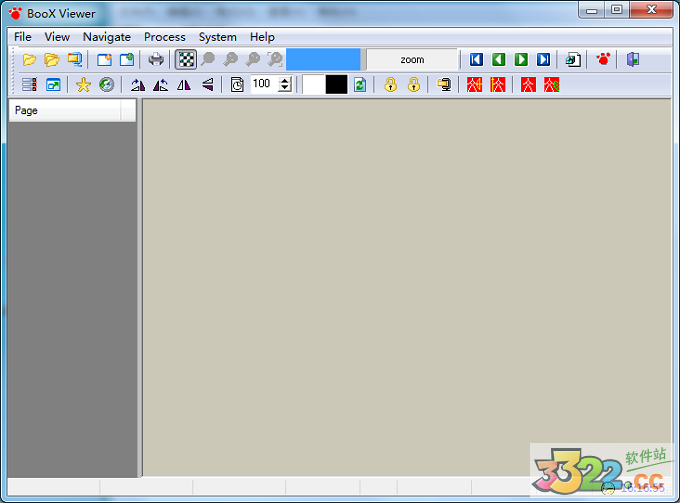
Task: Click the first yellow padlock icon
Action: [x=391, y=85]
